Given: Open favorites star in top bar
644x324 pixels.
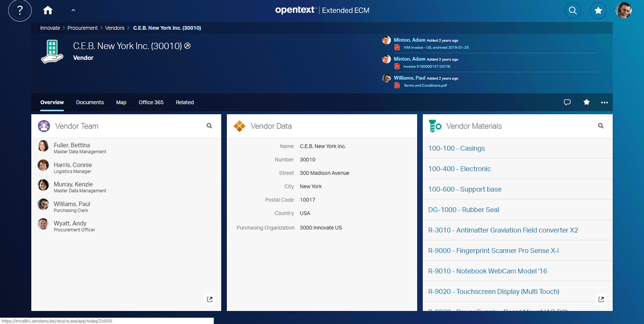Looking at the screenshot, I should 598,11.
